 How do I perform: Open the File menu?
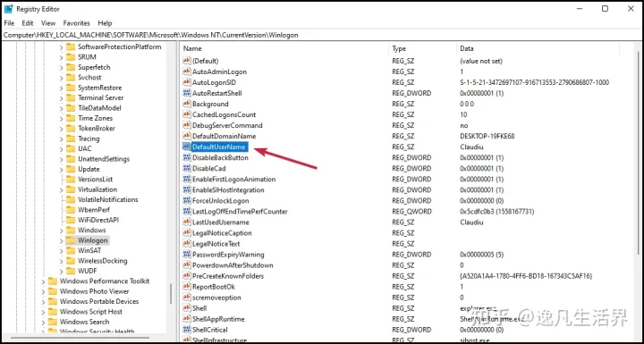pos(9,23)
